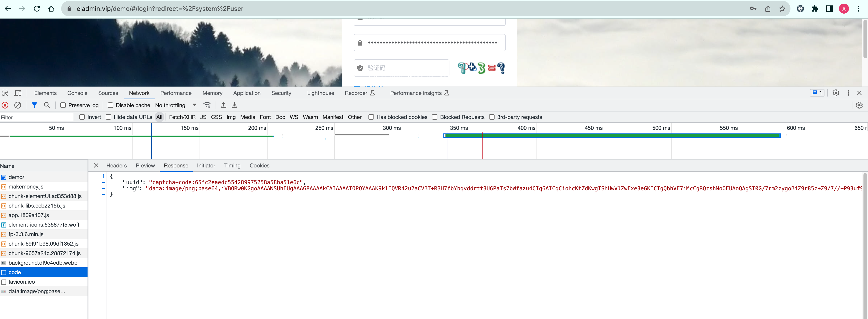868x319 pixels.
Task: Export HAR file via download icon
Action: [x=234, y=105]
